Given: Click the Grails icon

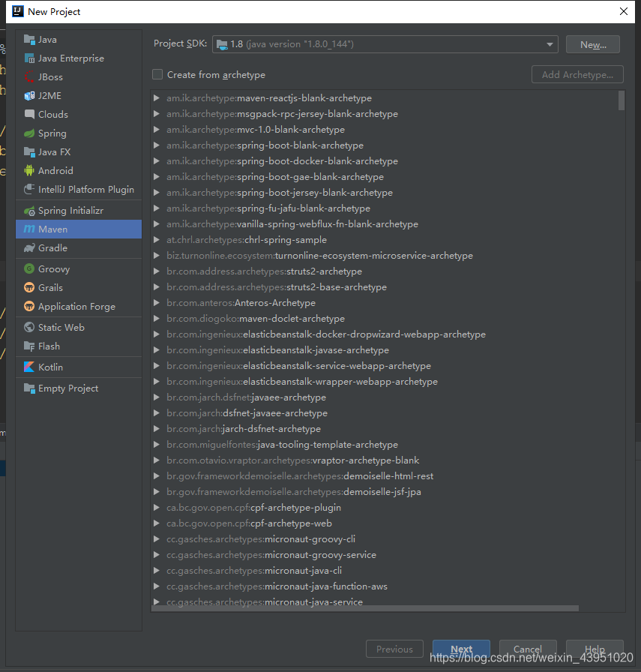Looking at the screenshot, I should [x=29, y=287].
